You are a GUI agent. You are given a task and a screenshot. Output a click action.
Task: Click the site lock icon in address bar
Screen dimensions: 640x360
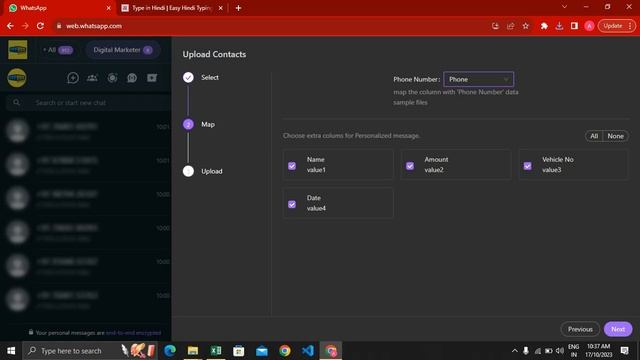point(59,26)
